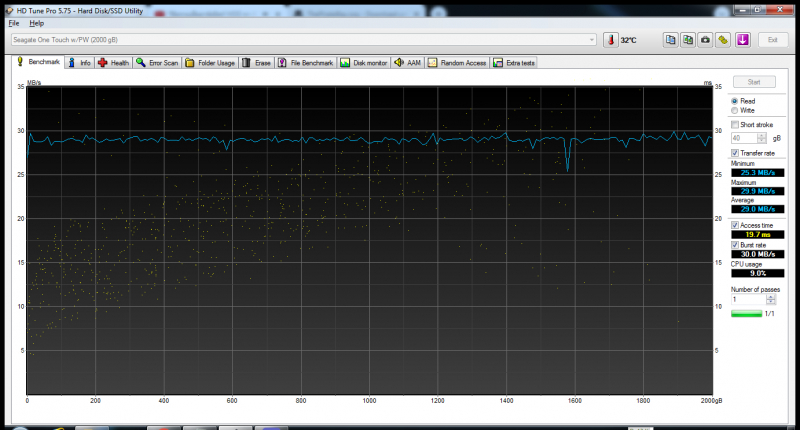Image resolution: width=800 pixels, height=430 pixels.
Task: Click the Average value 29.0 MB/s
Action: [758, 209]
